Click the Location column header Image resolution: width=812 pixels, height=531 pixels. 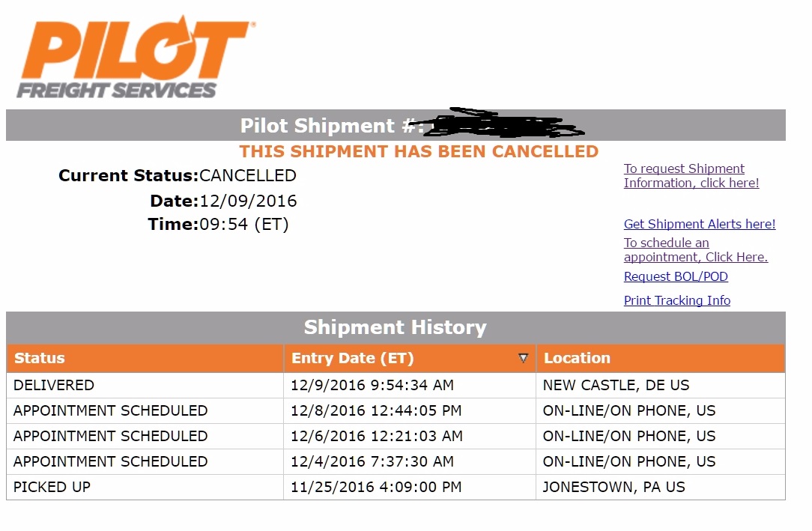(577, 358)
